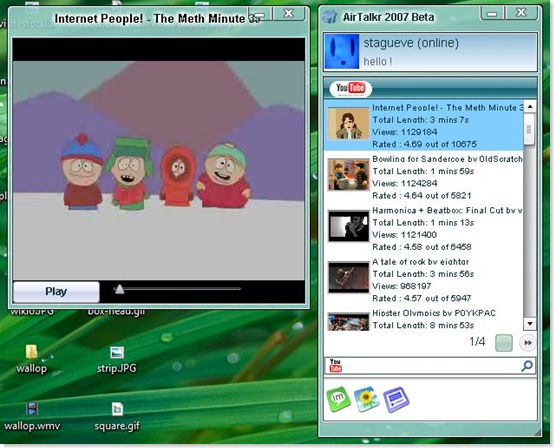
Task: Click the South Park video frame
Action: 159,170
